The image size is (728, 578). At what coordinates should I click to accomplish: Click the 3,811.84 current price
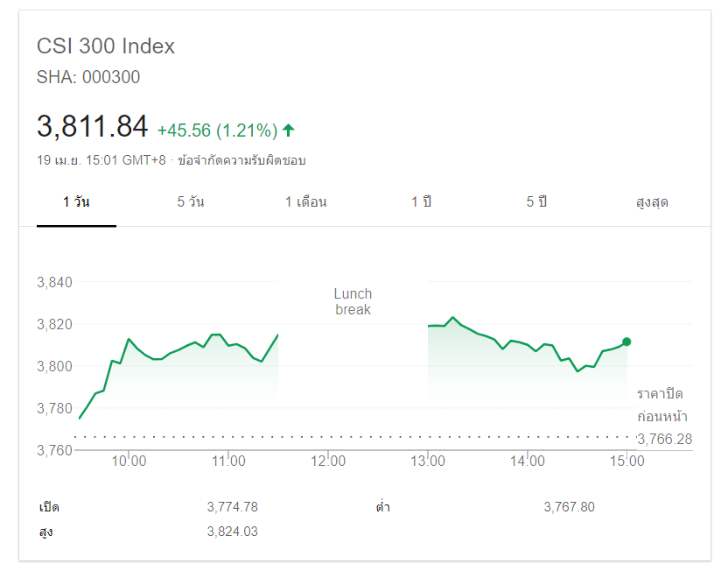click(x=93, y=127)
